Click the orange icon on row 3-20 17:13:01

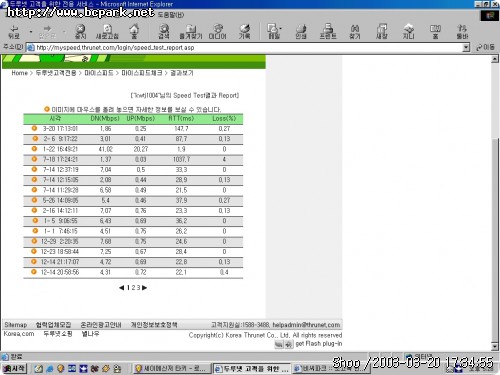point(34,128)
